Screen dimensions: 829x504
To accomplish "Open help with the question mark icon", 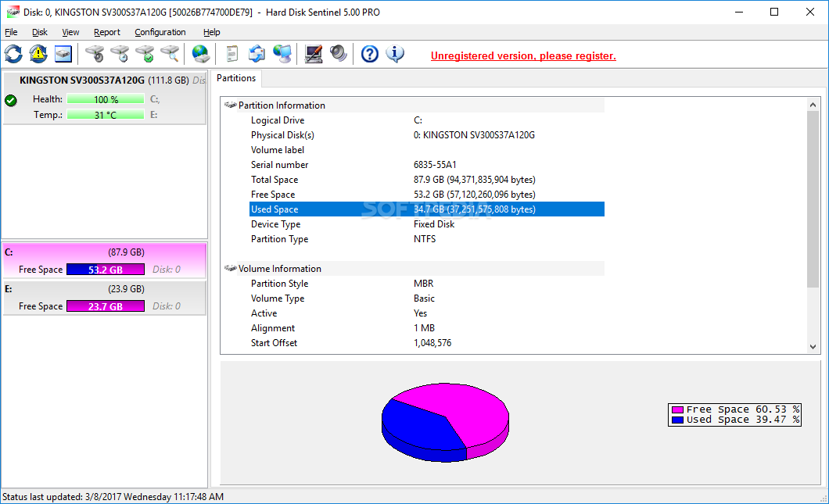I will 370,54.
